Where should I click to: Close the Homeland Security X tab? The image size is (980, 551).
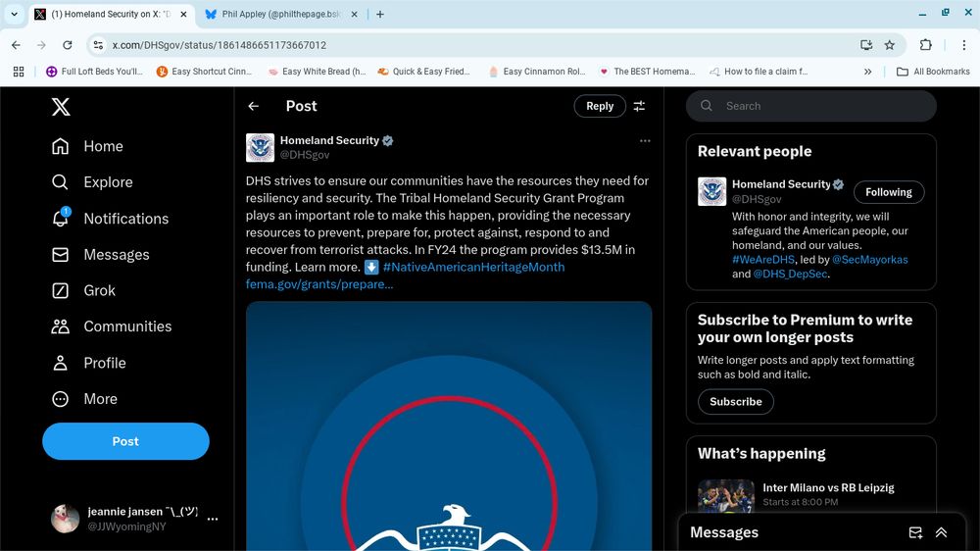pos(184,14)
